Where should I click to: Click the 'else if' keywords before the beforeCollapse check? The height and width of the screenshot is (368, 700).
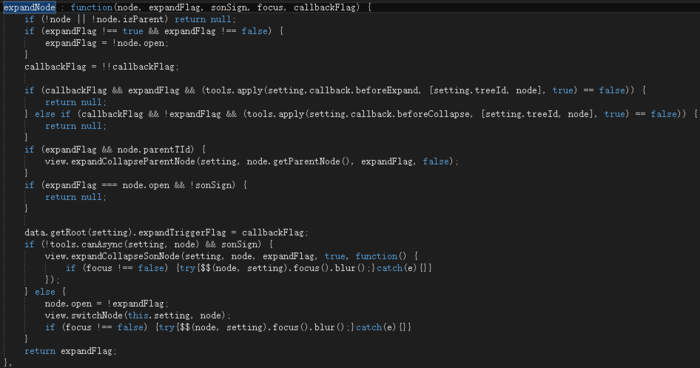(53, 114)
